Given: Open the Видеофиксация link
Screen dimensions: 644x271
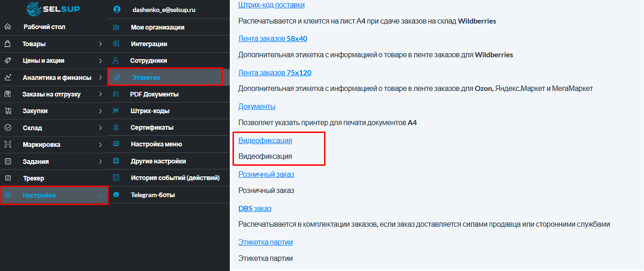Looking at the screenshot, I should [265, 140].
